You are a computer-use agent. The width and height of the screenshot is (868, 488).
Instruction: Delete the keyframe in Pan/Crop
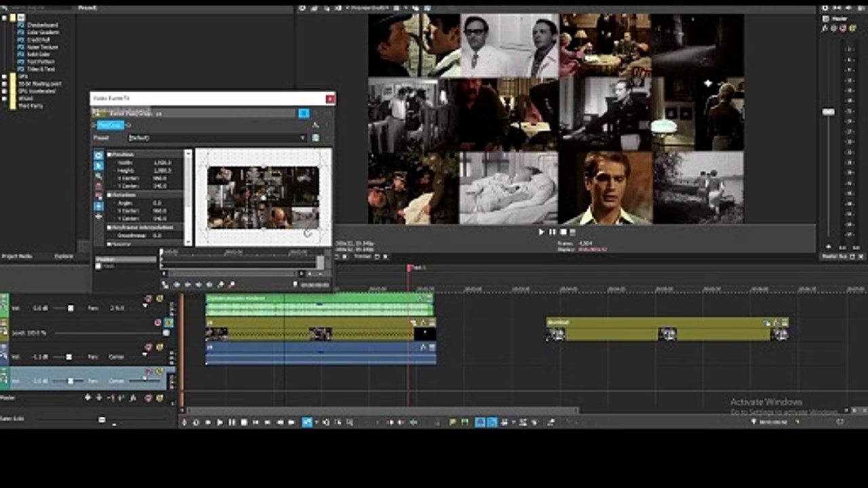tap(231, 285)
